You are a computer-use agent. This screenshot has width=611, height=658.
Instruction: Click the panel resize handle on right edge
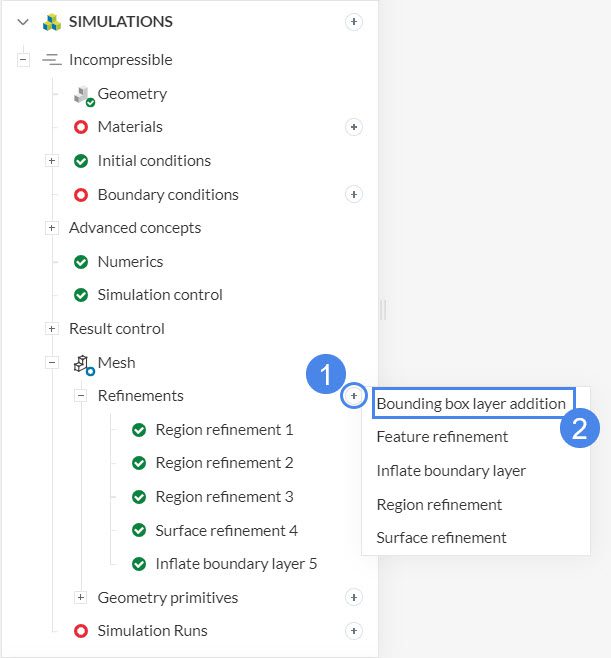(382, 310)
